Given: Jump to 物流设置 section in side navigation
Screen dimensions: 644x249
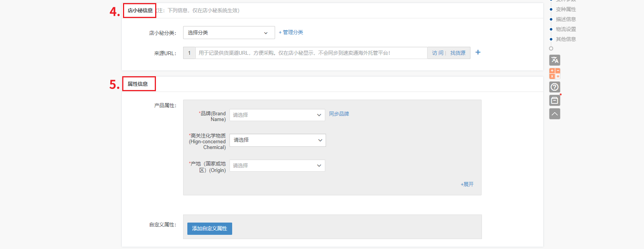Looking at the screenshot, I should pyautogui.click(x=566, y=29).
